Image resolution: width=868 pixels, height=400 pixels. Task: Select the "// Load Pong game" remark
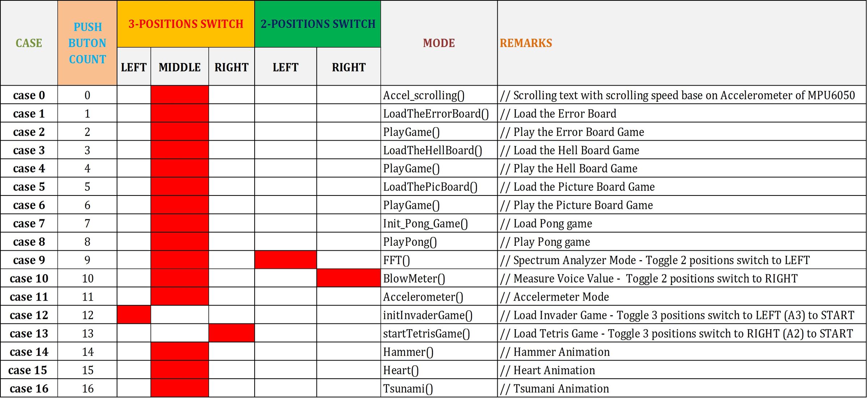pos(546,224)
